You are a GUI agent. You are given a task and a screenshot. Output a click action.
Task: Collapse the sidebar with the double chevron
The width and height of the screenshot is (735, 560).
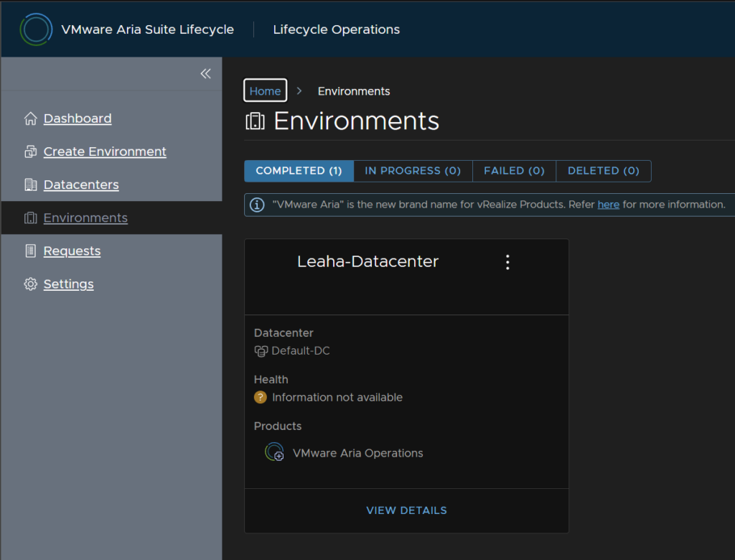[x=206, y=74]
